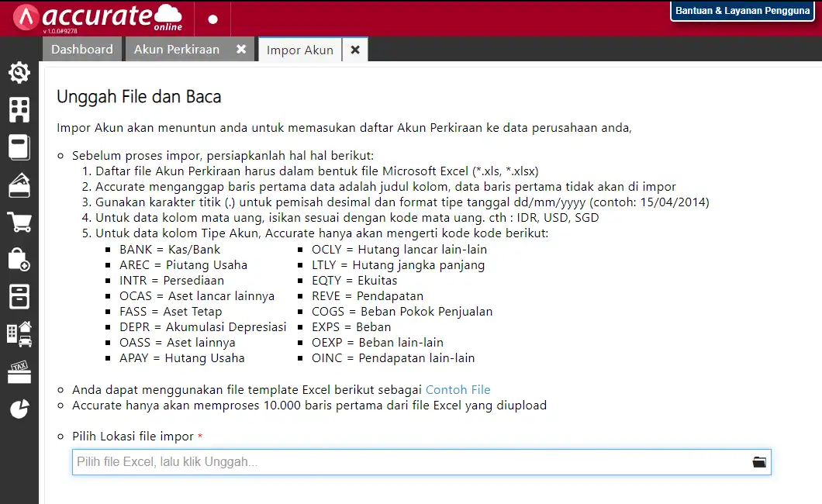
Task: Open the Contoh File template link
Action: (458, 389)
